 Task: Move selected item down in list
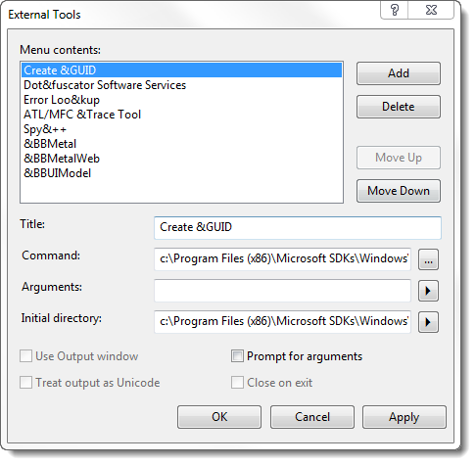399,191
